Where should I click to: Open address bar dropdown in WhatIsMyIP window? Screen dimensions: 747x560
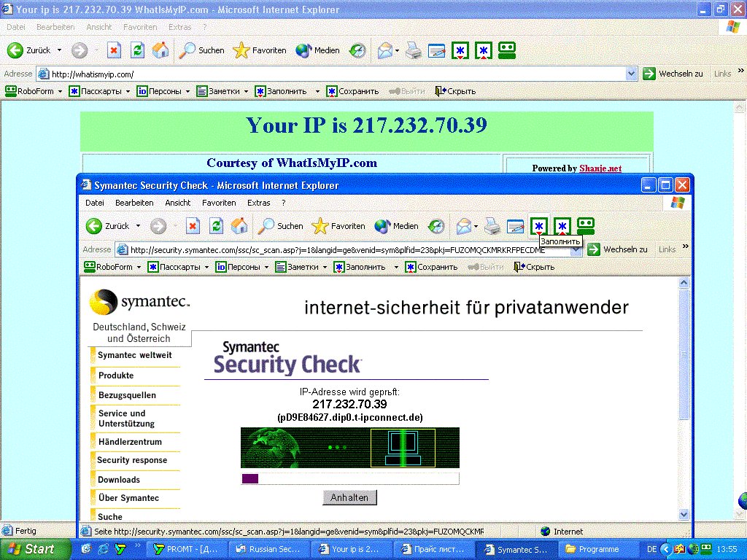point(631,74)
